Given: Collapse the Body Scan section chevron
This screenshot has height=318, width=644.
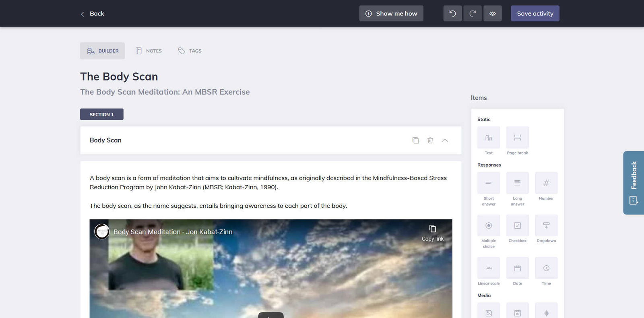Looking at the screenshot, I should point(445,140).
